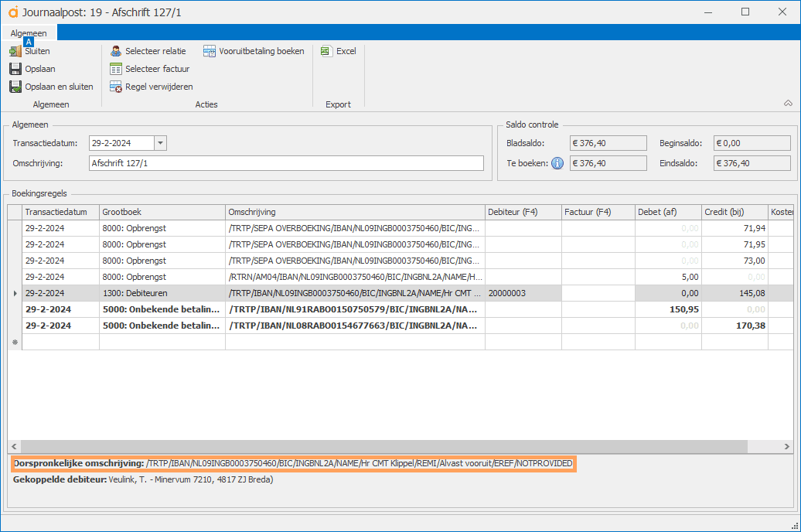
Task: Sort by the Transactiedatum column header
Action: pyautogui.click(x=61, y=212)
